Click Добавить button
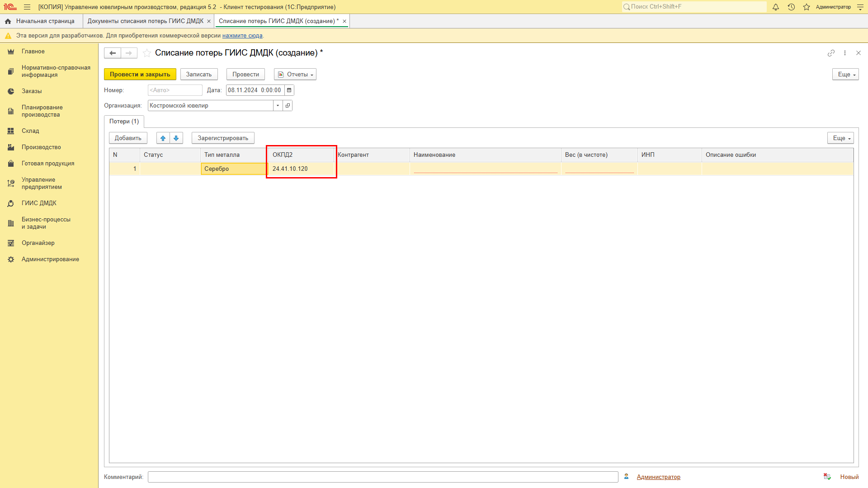868x488 pixels. coord(128,138)
